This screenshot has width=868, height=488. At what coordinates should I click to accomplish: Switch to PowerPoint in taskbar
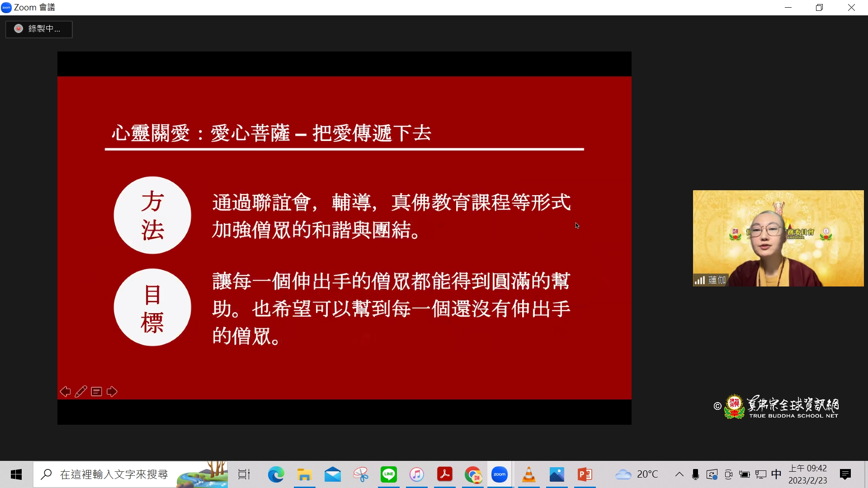[585, 474]
